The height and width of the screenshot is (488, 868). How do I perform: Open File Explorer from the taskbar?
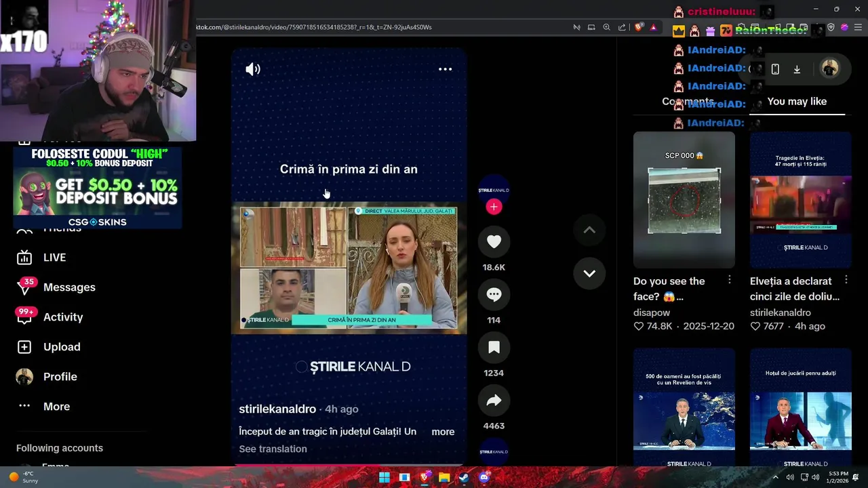[444, 477]
